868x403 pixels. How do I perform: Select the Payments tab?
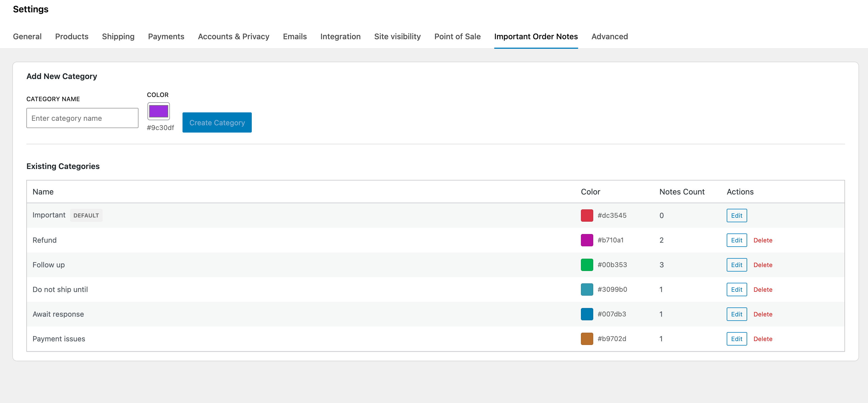[166, 36]
